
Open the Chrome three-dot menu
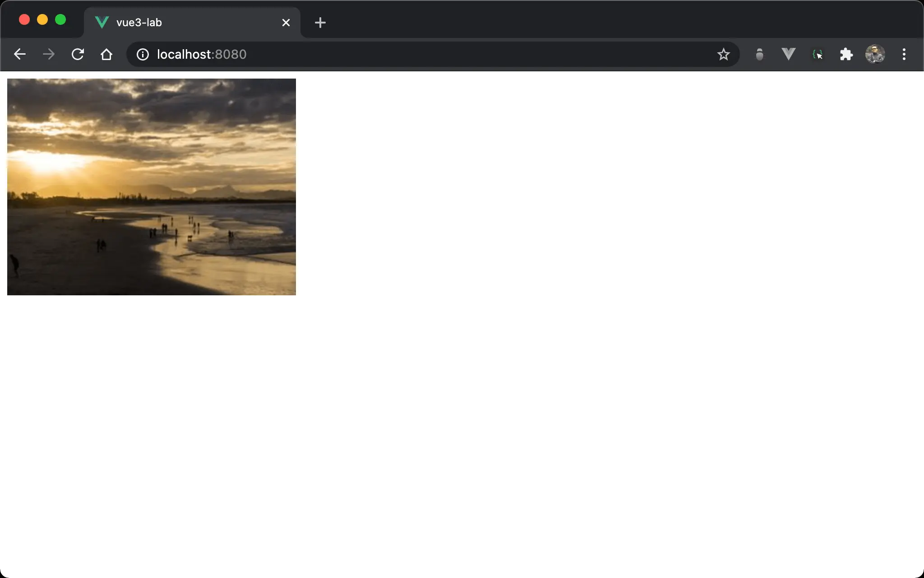pyautogui.click(x=904, y=54)
